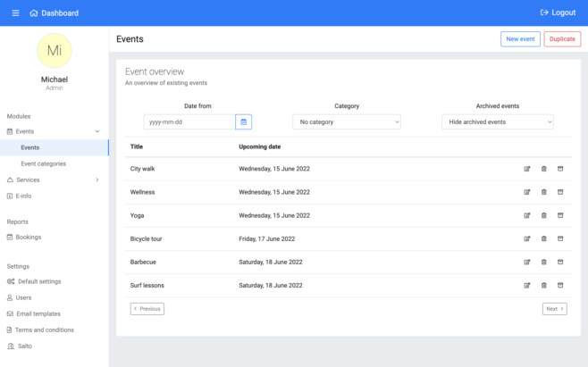
Task: Open Email templates settings
Action: tap(34, 313)
